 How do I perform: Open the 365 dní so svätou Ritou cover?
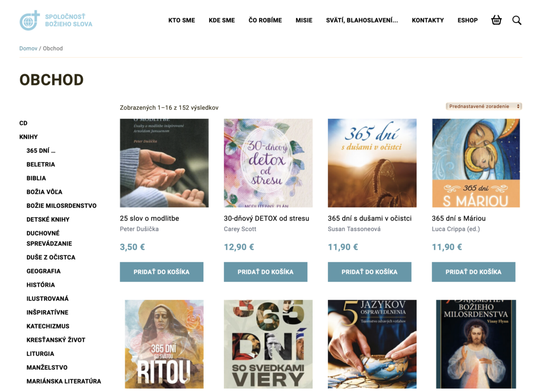164,344
